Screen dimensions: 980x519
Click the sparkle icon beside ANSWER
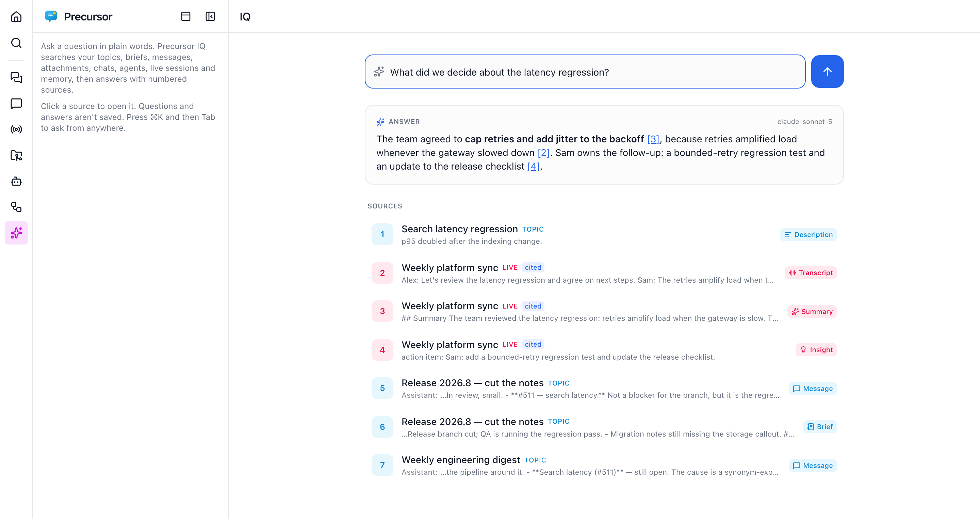(380, 122)
